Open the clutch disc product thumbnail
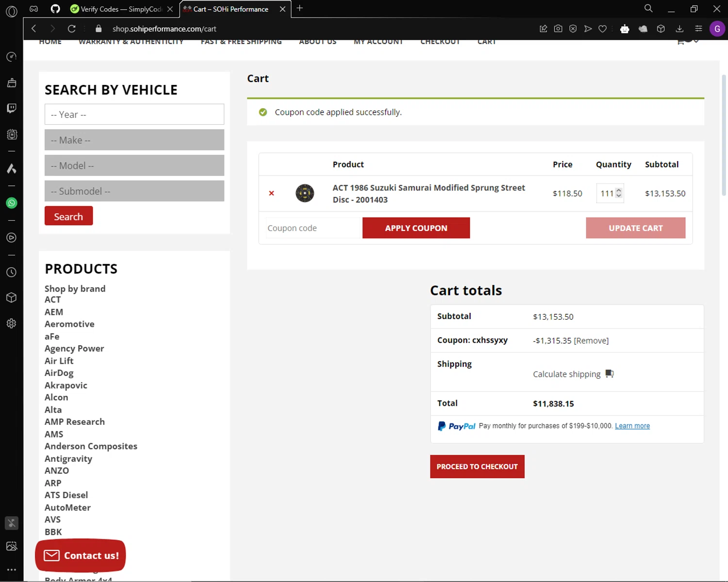 [x=305, y=193]
